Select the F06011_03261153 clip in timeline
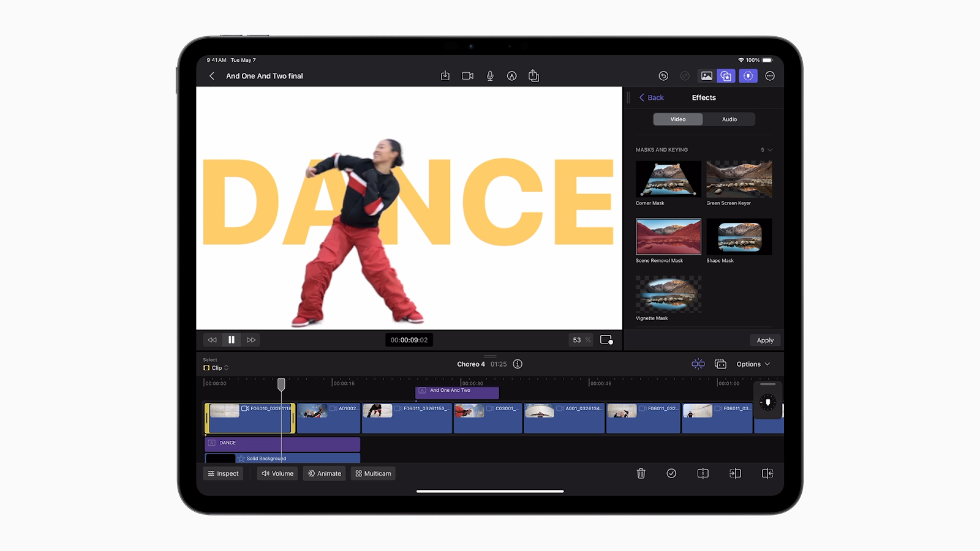Viewport: 980px width, 551px height. (x=407, y=418)
